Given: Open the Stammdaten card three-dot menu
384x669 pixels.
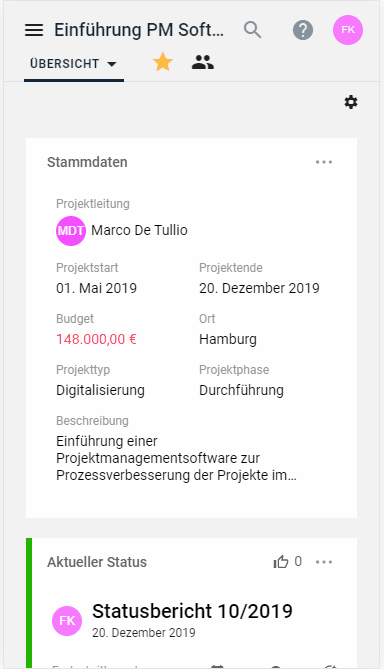Looking at the screenshot, I should click(324, 162).
